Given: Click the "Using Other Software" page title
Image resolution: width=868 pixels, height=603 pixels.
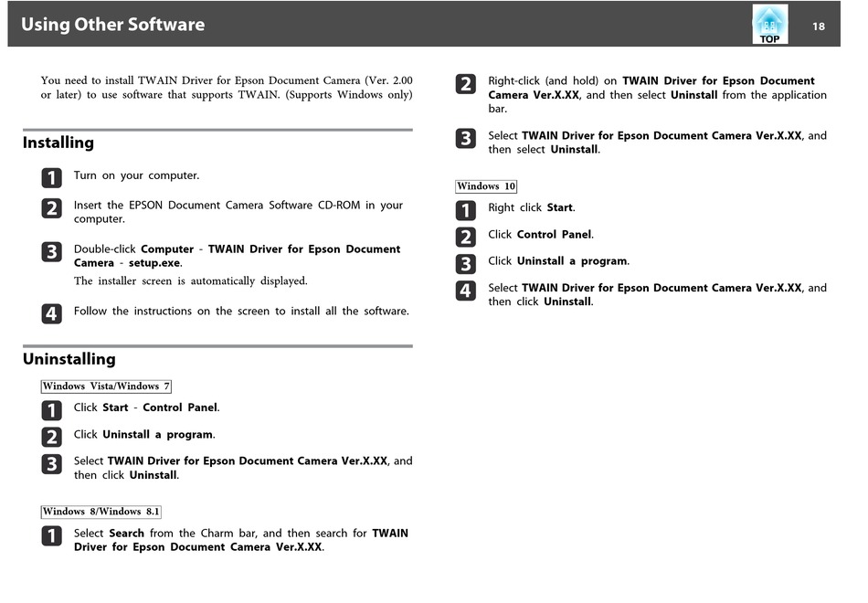Looking at the screenshot, I should (x=113, y=25).
